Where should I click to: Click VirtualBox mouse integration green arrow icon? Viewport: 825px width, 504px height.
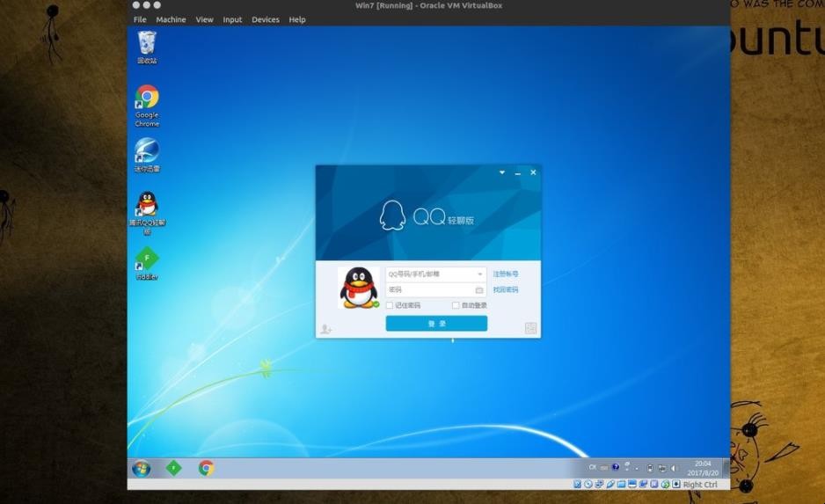click(666, 484)
